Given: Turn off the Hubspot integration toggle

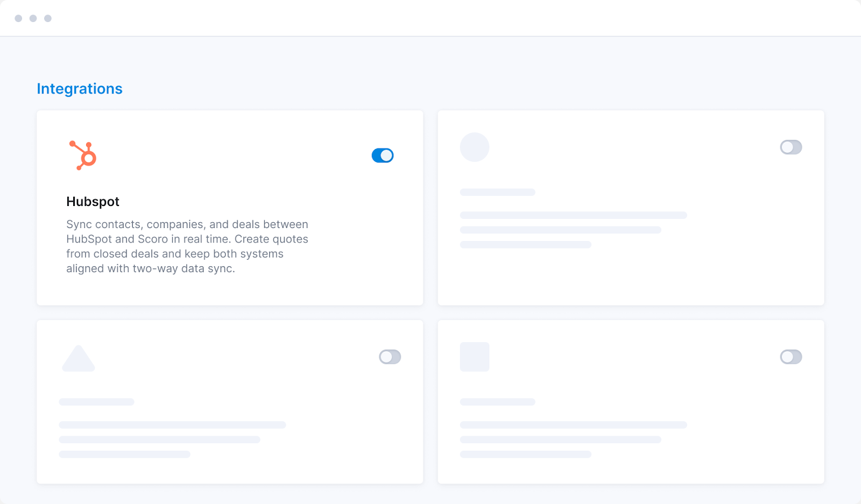Looking at the screenshot, I should tap(383, 155).
